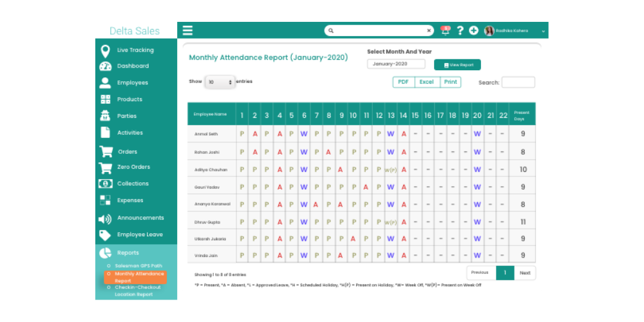Viewport: 644px width, 322px height.
Task: Select Monthly Attendance Report submenu item
Action: pos(135,277)
